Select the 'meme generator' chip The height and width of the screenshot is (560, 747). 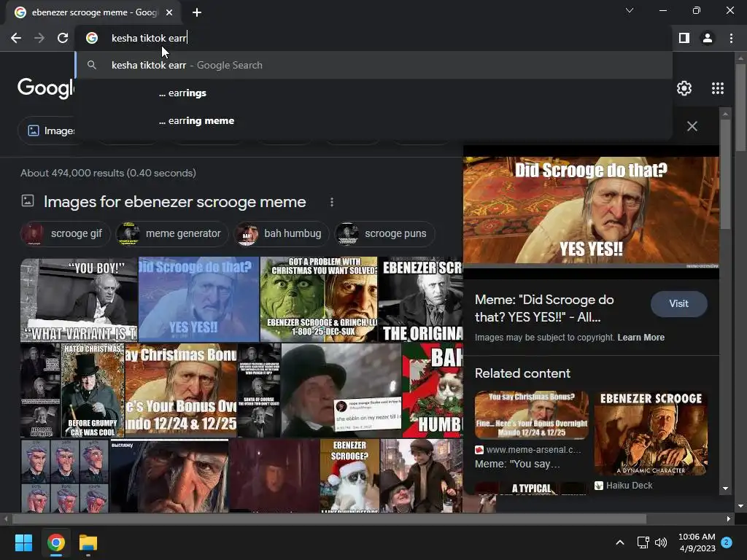pyautogui.click(x=171, y=234)
